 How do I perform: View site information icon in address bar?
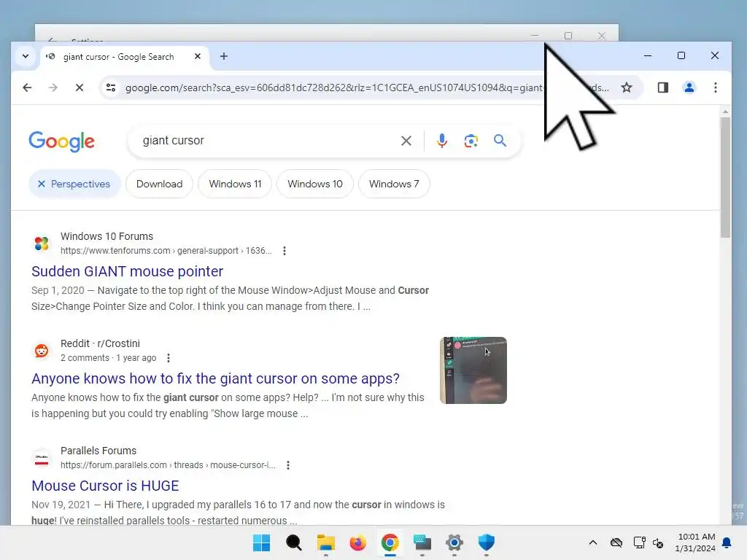click(111, 87)
